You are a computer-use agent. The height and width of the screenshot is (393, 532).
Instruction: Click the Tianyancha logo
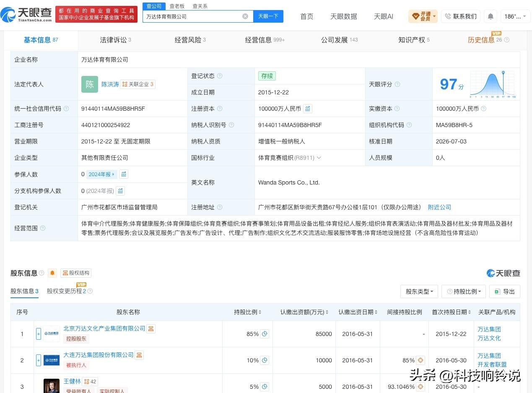[26, 15]
